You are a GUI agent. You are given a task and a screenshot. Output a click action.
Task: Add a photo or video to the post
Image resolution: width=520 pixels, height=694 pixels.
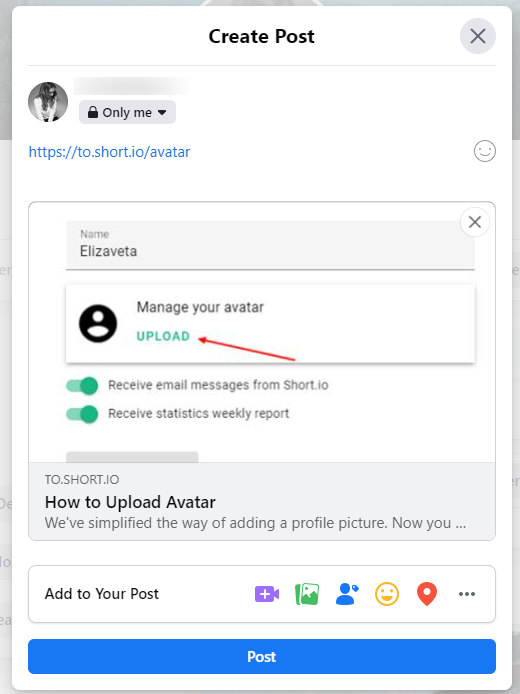tap(307, 594)
